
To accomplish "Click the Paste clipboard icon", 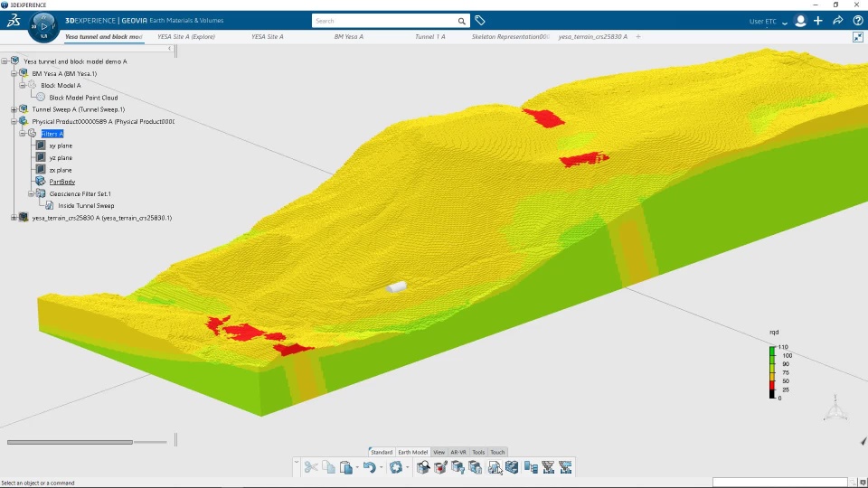I will (x=346, y=467).
